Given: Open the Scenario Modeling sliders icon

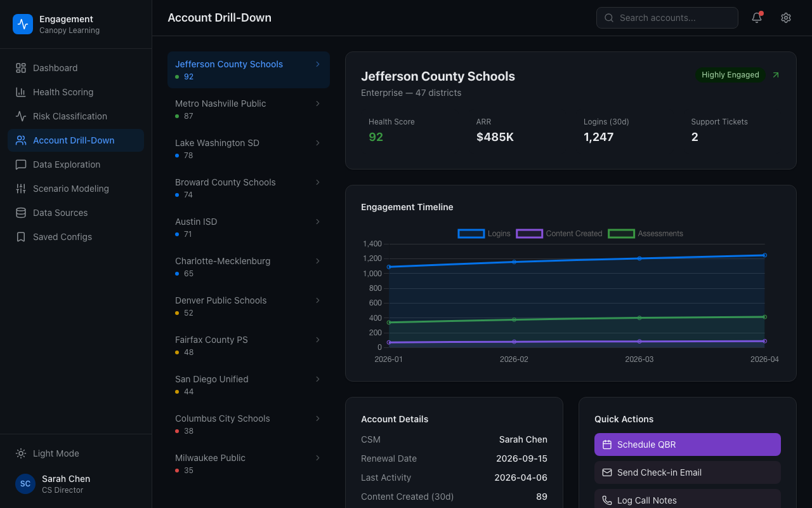Looking at the screenshot, I should [20, 188].
